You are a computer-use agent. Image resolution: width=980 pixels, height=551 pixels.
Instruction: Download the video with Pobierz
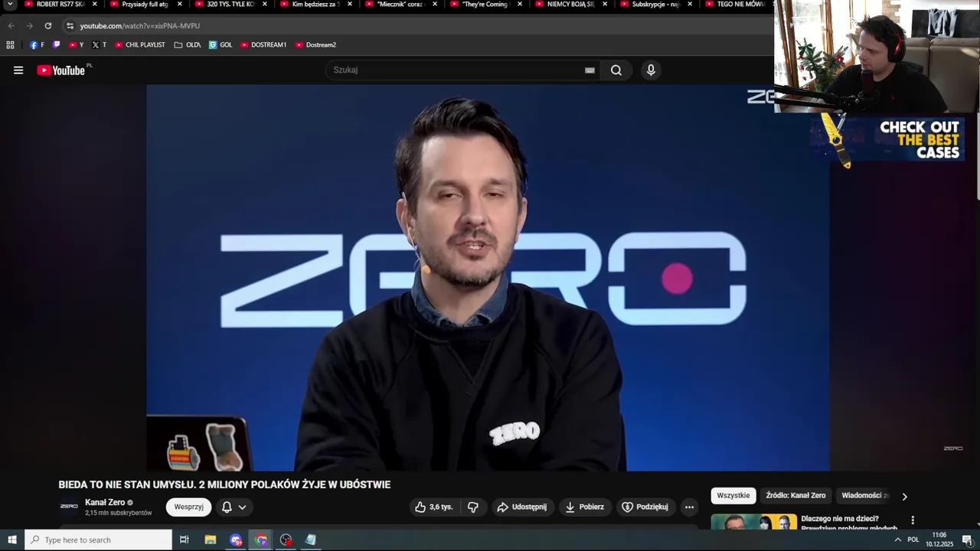click(x=585, y=507)
